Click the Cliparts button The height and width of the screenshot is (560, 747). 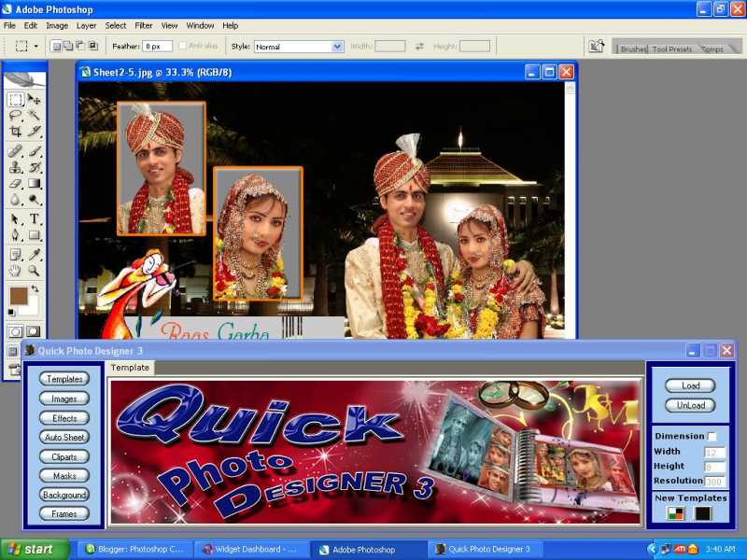click(63, 456)
